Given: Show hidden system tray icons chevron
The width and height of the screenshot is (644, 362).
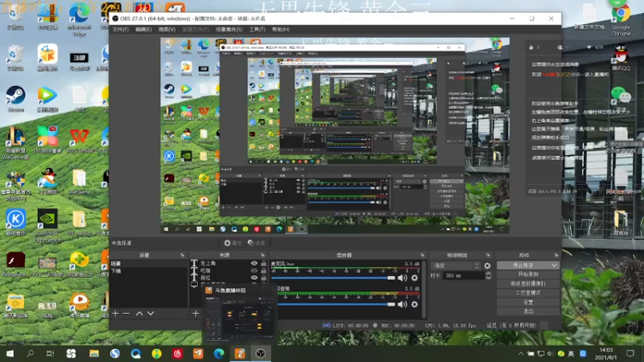Looking at the screenshot, I should tap(520, 353).
